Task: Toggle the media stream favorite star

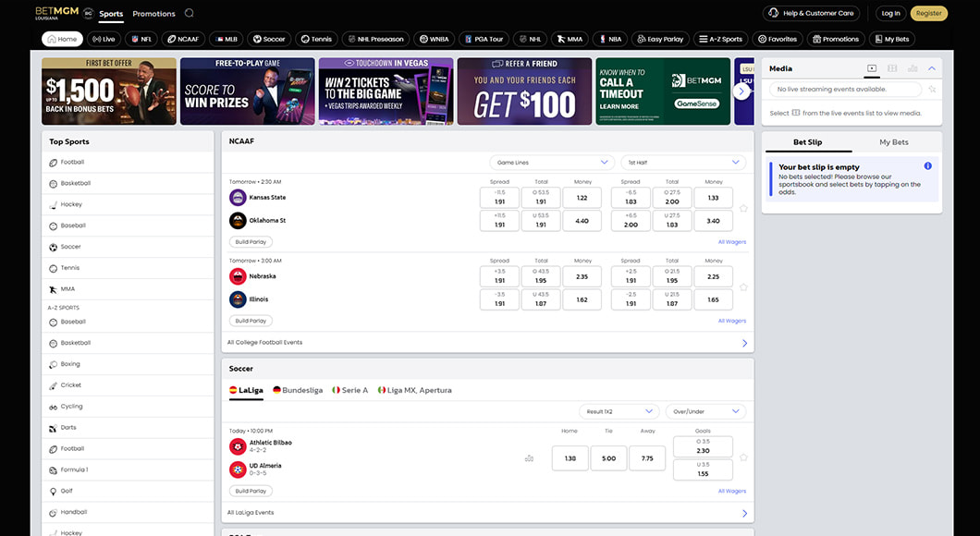Action: (932, 90)
